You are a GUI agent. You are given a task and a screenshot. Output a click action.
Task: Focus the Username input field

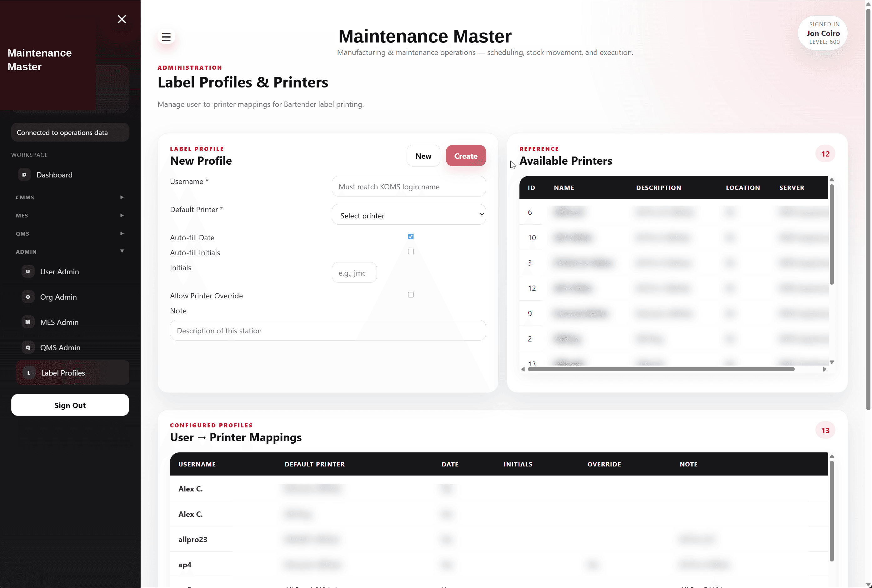point(409,187)
